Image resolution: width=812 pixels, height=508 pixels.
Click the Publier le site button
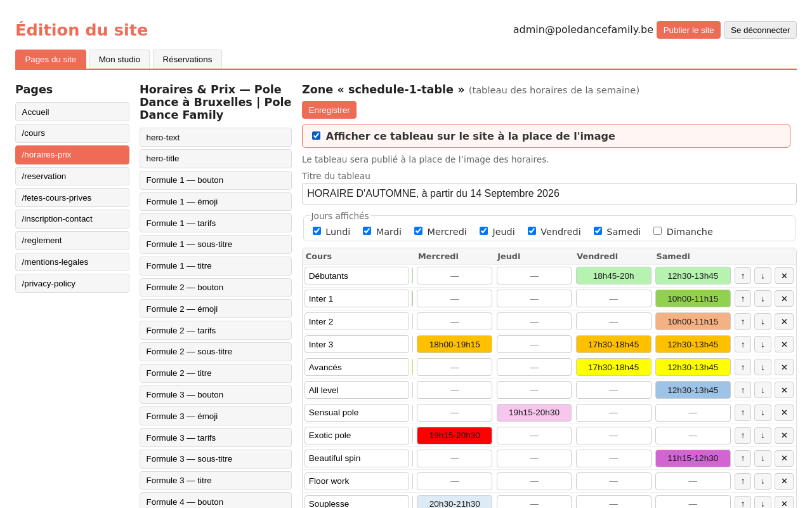(x=688, y=30)
